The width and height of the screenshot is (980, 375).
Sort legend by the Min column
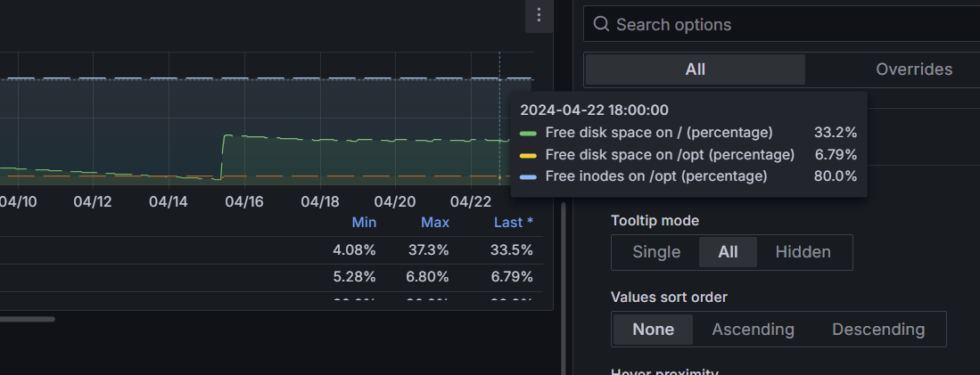[364, 223]
